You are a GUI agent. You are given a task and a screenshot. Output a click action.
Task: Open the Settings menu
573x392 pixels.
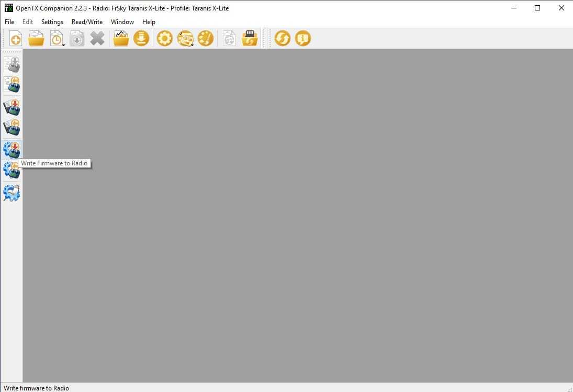pos(52,22)
